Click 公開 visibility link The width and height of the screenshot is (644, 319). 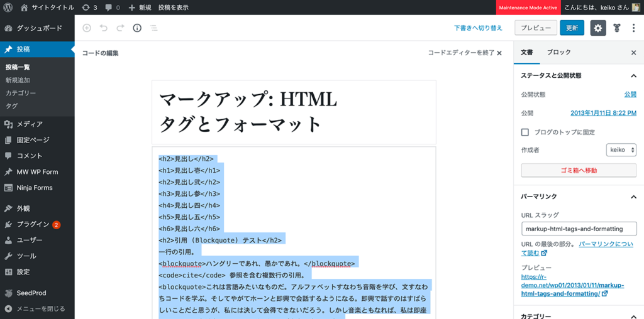tap(630, 94)
